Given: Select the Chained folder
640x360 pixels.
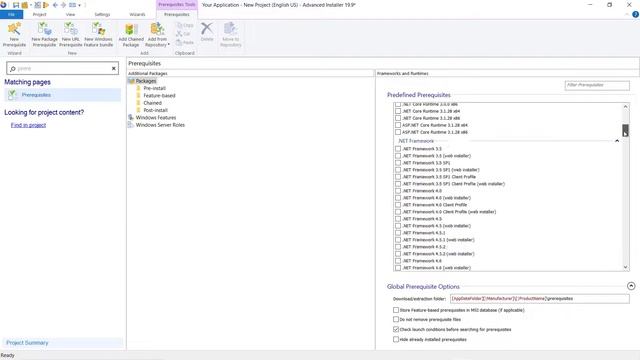Looking at the screenshot, I should coord(152,103).
